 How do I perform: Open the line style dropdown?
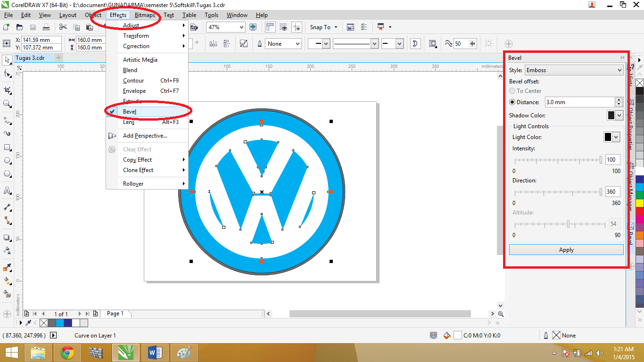point(375,44)
